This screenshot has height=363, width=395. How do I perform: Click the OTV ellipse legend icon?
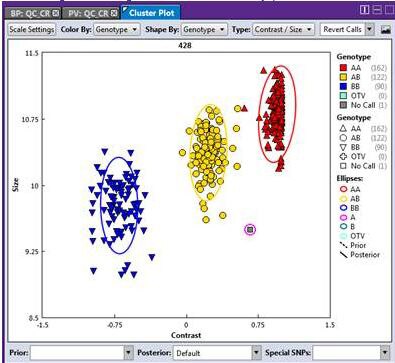click(343, 236)
